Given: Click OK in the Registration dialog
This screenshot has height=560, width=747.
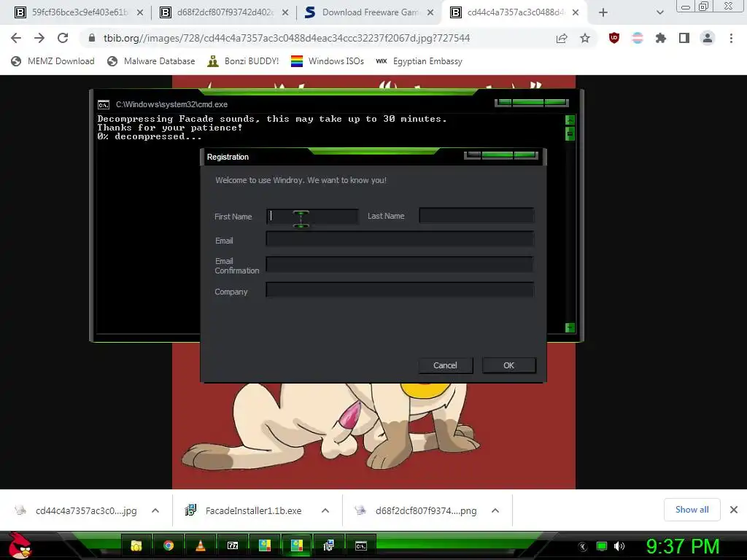Looking at the screenshot, I should (x=508, y=365).
